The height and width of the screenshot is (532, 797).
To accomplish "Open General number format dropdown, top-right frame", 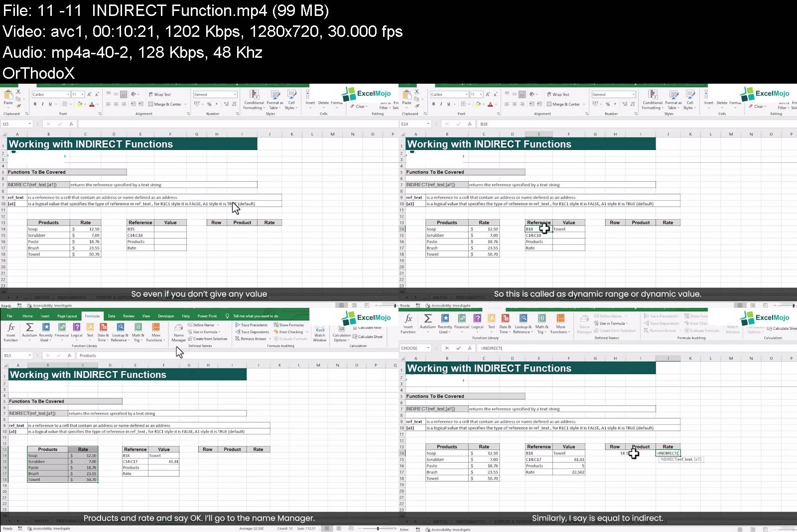I will [634, 94].
